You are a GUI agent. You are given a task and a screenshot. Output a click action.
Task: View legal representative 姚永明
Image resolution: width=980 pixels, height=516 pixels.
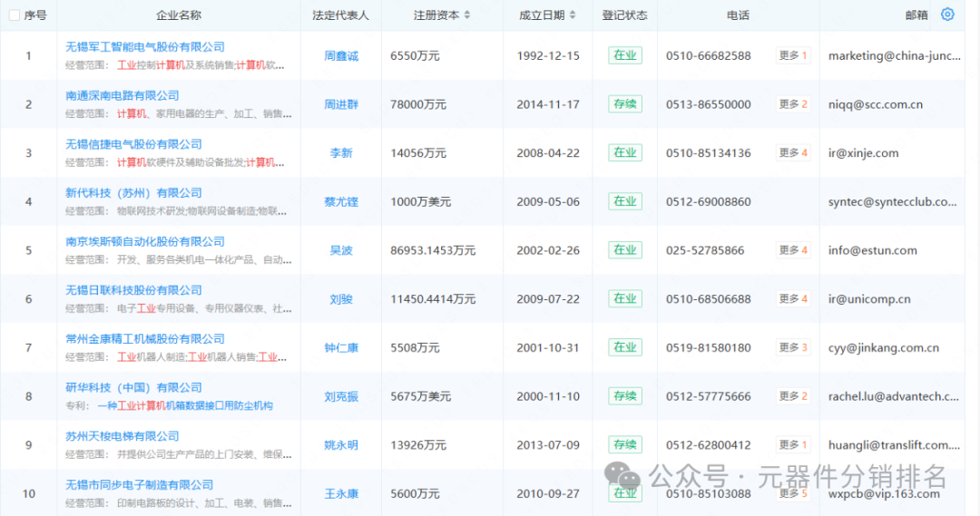341,446
